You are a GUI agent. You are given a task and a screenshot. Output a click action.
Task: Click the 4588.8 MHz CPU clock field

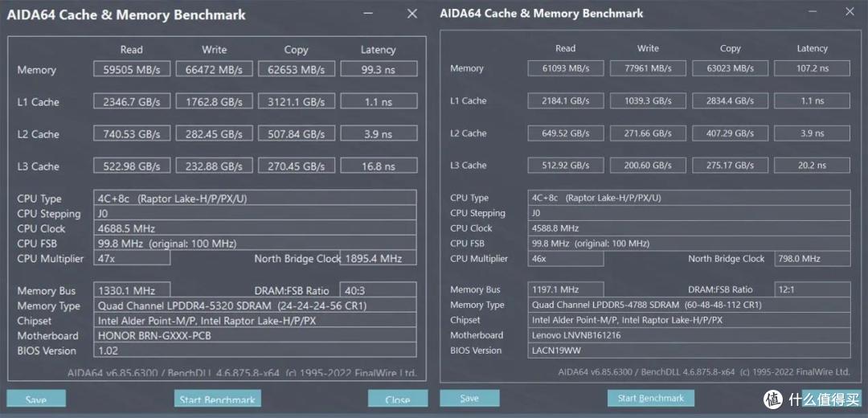point(689,227)
